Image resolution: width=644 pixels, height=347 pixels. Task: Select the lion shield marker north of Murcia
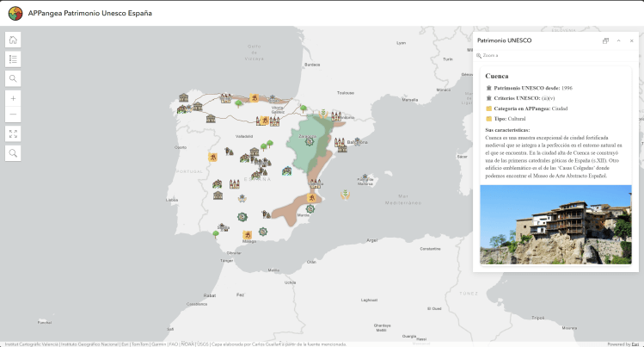tap(311, 198)
